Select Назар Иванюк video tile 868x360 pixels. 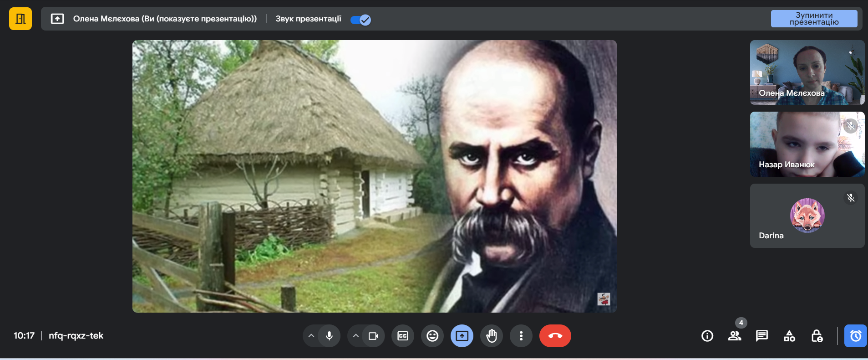[x=807, y=144]
